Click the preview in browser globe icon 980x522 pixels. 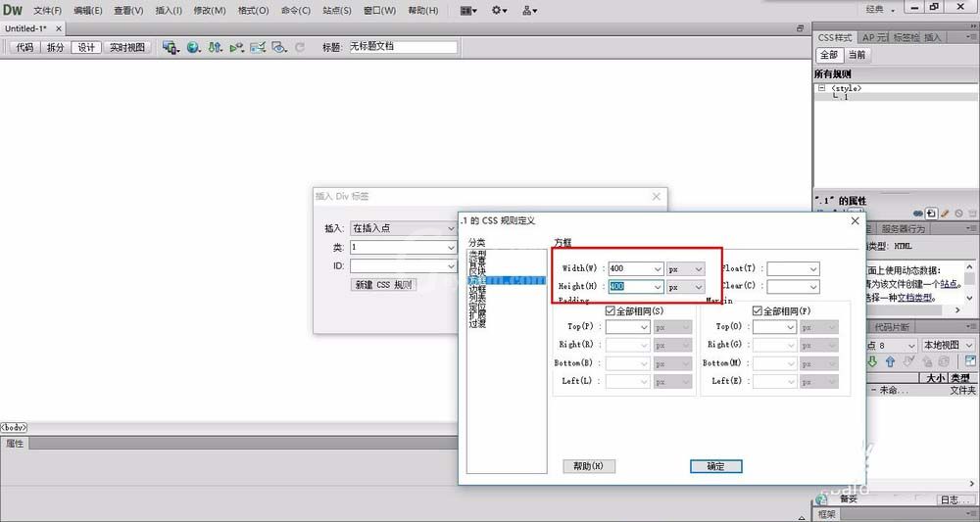click(194, 47)
